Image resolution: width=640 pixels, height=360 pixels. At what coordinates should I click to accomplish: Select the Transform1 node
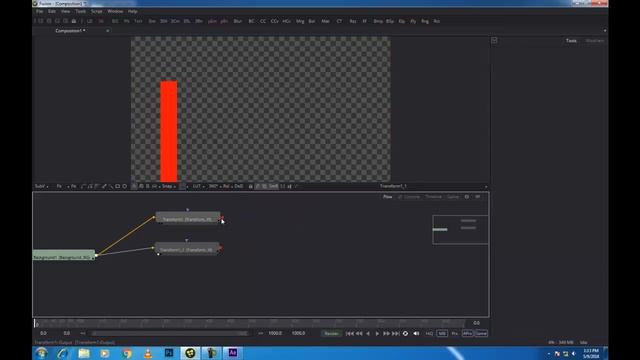tap(187, 218)
